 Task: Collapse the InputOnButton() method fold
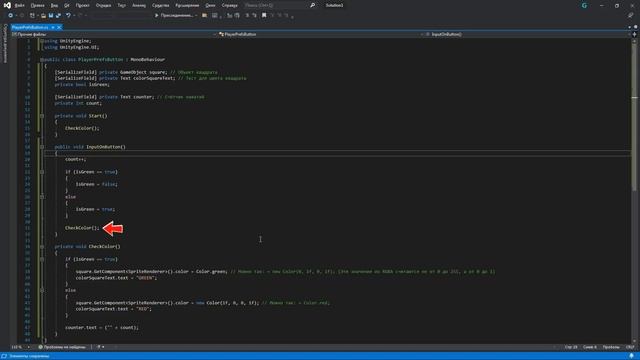point(42,147)
